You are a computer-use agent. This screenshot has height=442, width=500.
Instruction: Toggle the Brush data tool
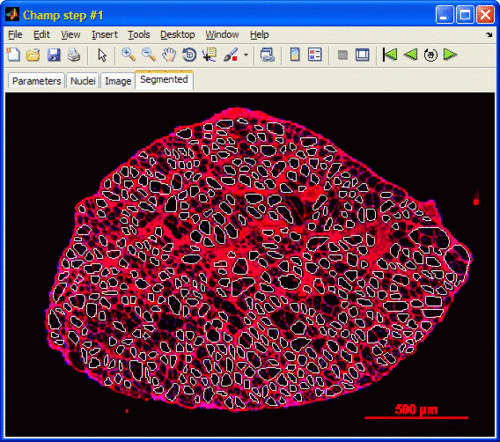coord(231,54)
